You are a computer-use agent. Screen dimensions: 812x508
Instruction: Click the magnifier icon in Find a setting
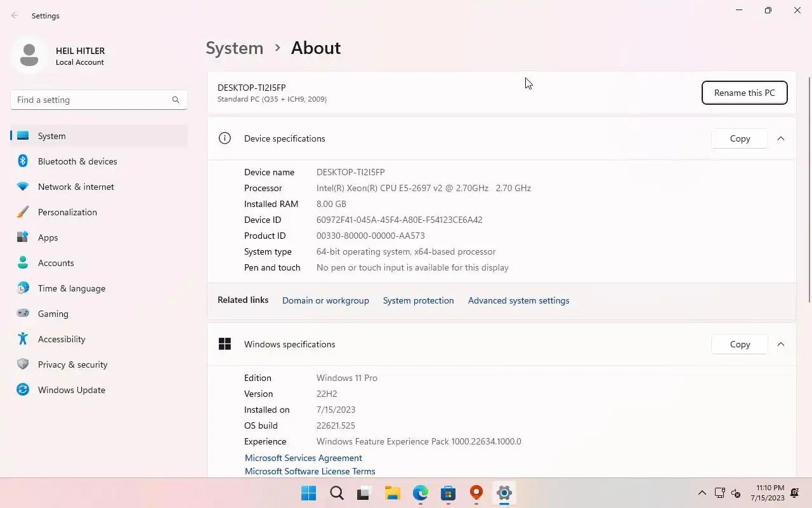click(176, 100)
